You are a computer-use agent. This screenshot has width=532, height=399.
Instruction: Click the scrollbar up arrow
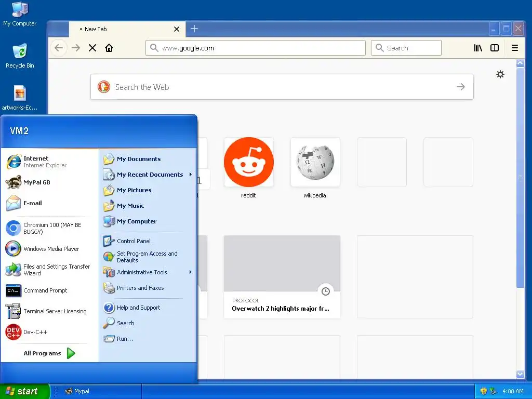click(x=520, y=63)
